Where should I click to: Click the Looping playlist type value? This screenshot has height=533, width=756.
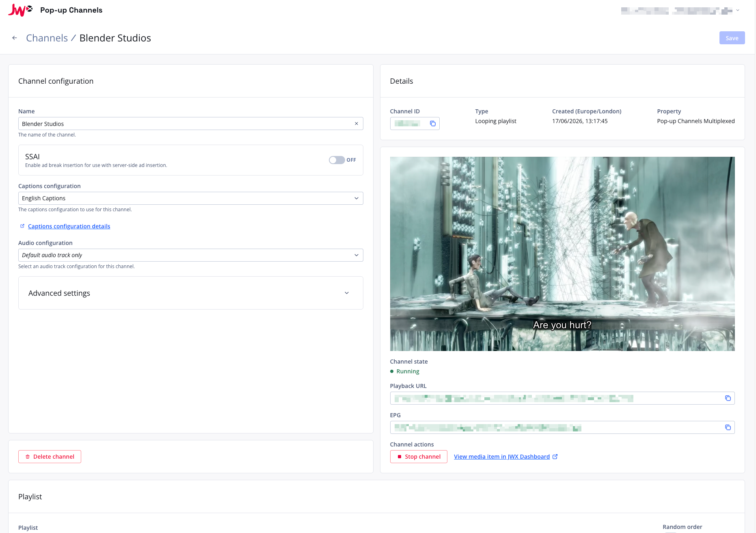pos(496,121)
